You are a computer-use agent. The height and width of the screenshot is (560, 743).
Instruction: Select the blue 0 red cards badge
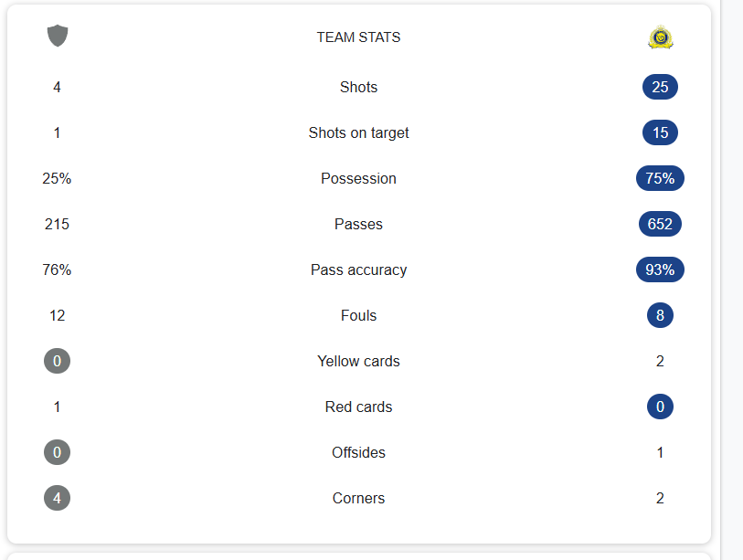660,407
